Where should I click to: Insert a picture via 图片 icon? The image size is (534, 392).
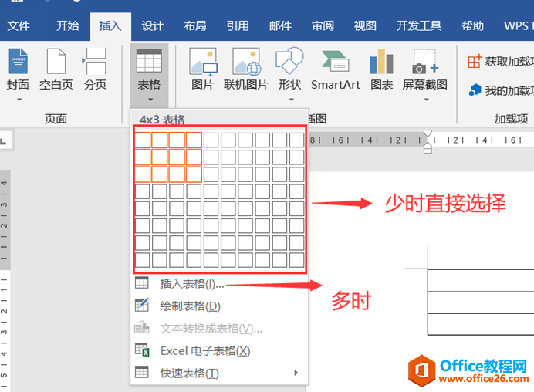[203, 61]
